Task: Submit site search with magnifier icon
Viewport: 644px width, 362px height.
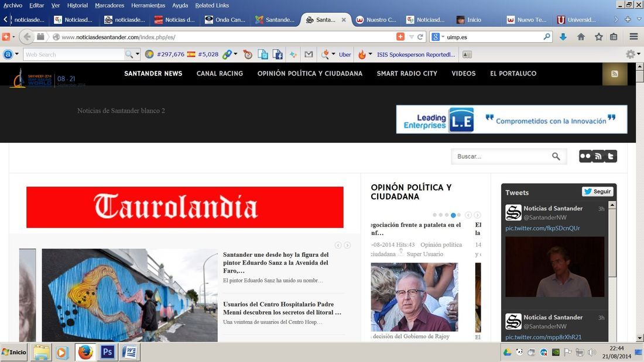Action: [556, 156]
